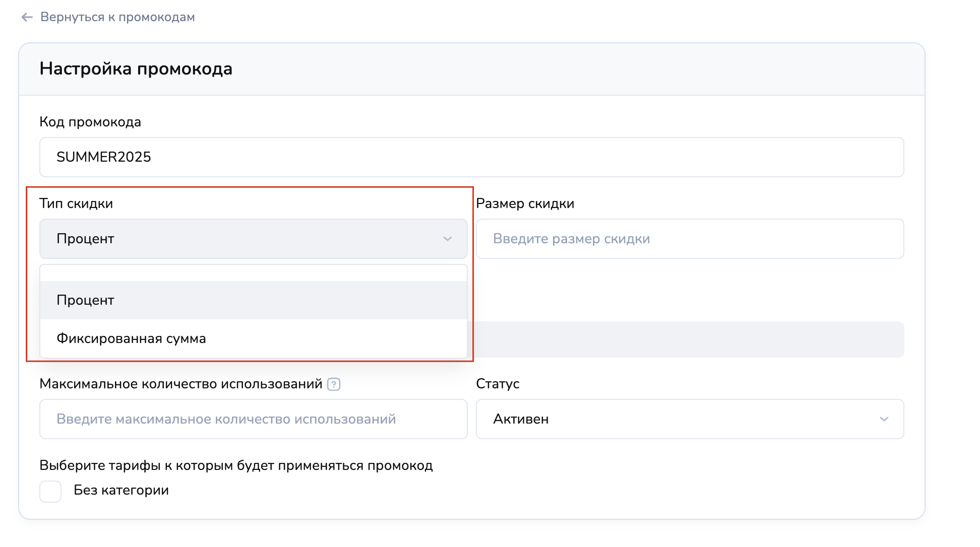Click the 'Код промокода' label

pyautogui.click(x=90, y=122)
